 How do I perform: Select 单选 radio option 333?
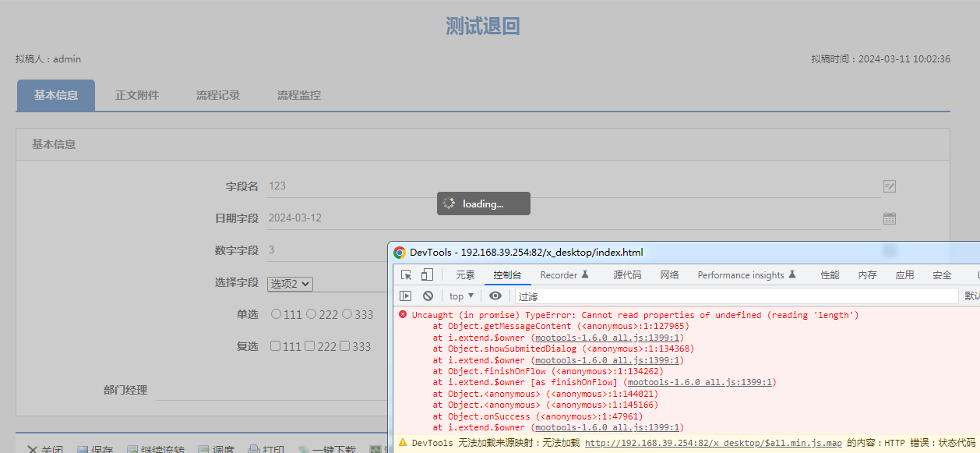pos(347,314)
